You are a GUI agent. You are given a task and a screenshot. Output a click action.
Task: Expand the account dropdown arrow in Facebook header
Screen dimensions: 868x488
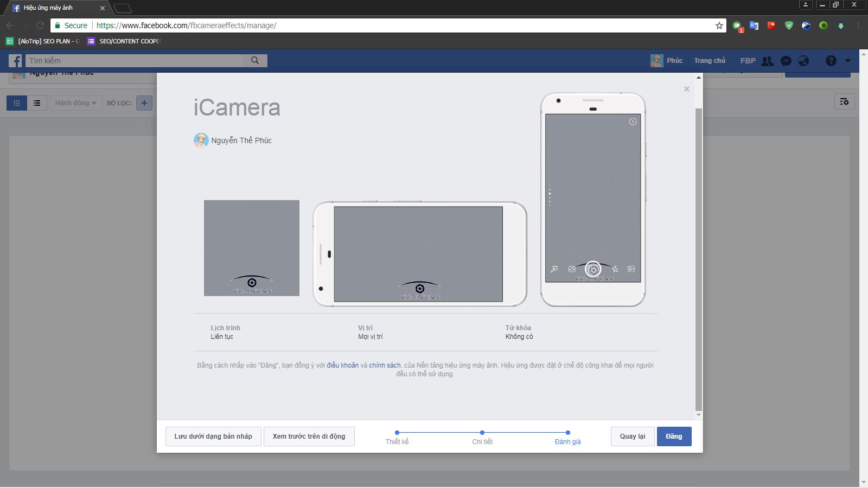click(848, 61)
